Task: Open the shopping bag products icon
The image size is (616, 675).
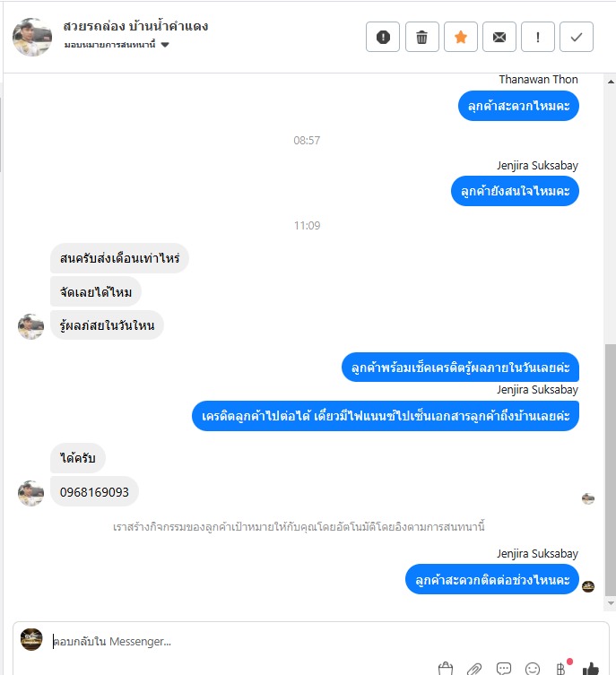Action: click(445, 669)
